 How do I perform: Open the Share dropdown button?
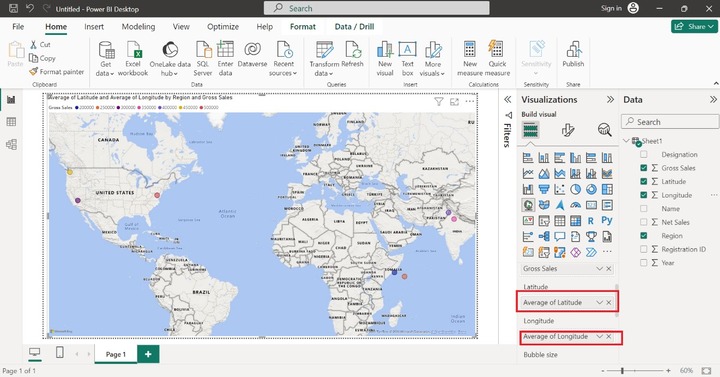(694, 26)
